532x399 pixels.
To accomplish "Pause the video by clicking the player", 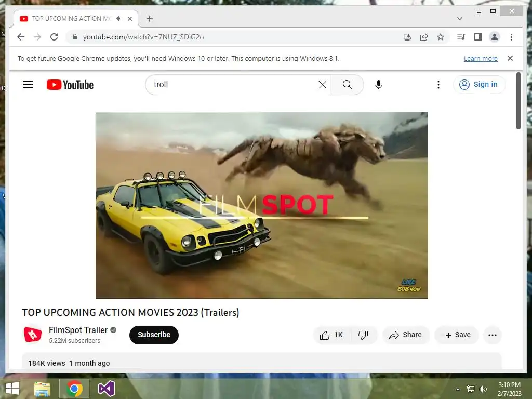I will point(262,205).
